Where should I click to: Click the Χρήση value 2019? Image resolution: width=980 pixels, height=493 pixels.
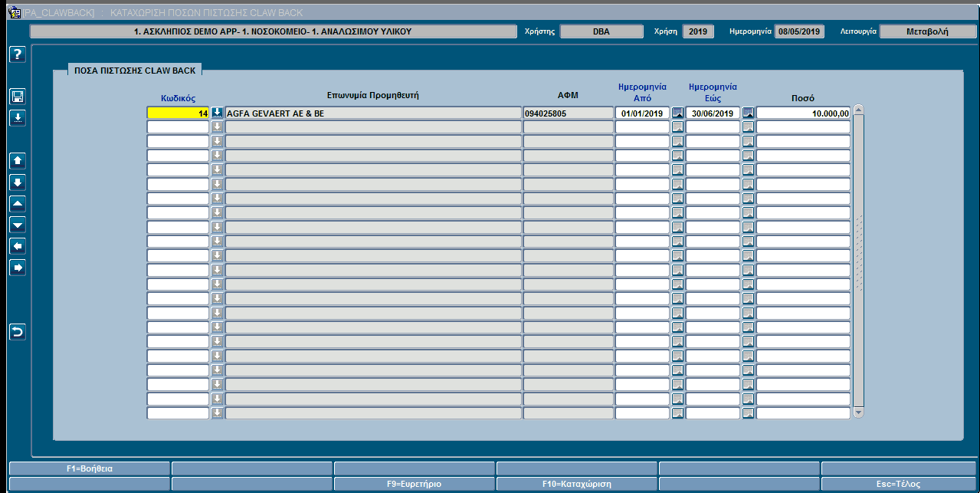click(698, 31)
